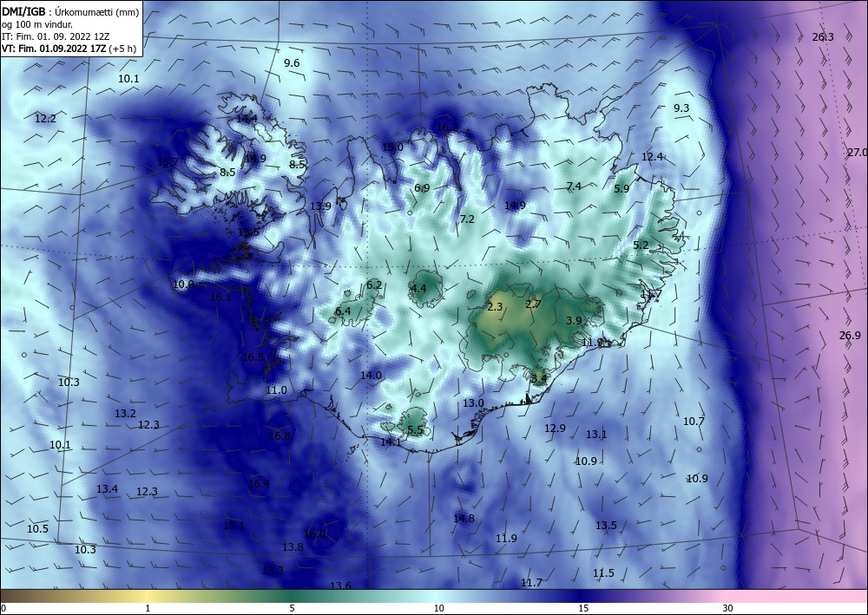The width and height of the screenshot is (868, 615).
Task: Click the value 13.2 on the map
Action: pyautogui.click(x=125, y=413)
